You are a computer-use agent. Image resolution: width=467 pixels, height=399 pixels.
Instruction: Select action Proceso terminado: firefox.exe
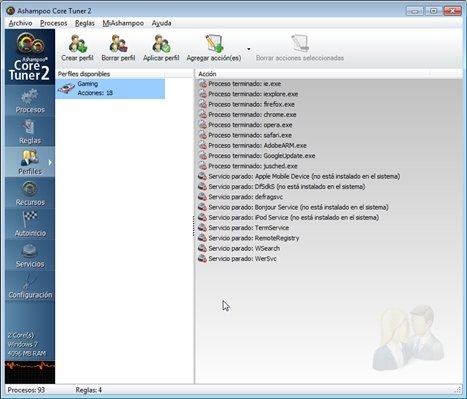[251, 104]
